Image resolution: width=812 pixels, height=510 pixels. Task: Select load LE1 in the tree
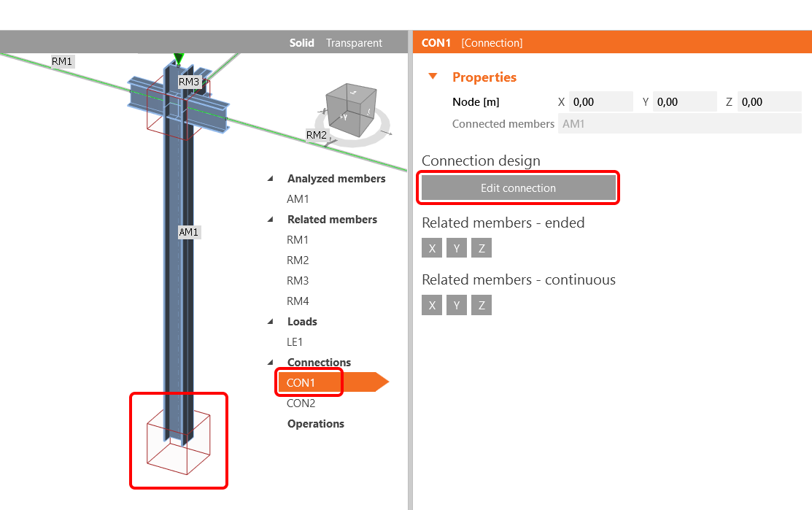[x=295, y=341]
